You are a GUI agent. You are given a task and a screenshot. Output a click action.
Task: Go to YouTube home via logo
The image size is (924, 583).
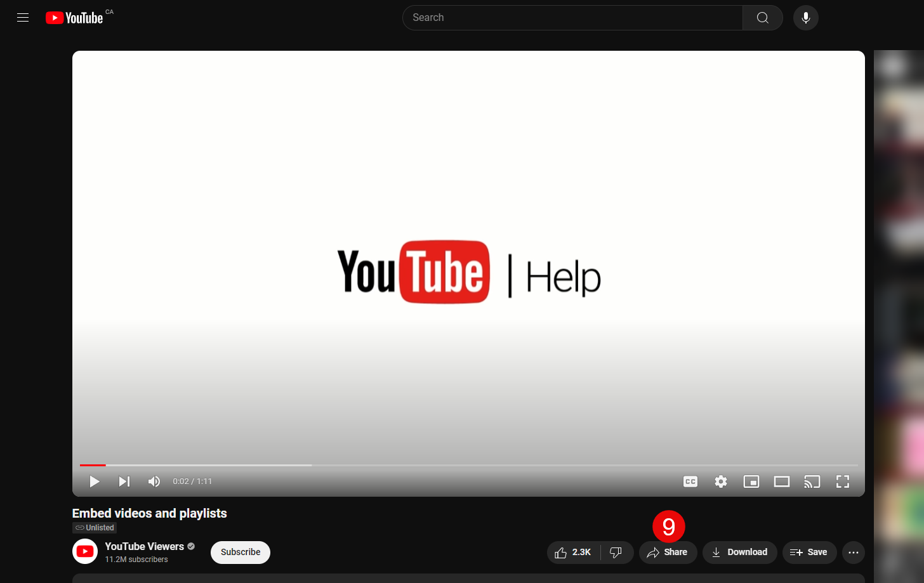click(x=74, y=18)
